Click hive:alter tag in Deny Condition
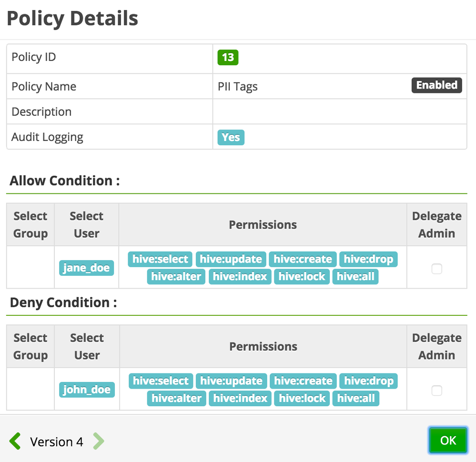This screenshot has height=462, width=476. pyautogui.click(x=176, y=398)
